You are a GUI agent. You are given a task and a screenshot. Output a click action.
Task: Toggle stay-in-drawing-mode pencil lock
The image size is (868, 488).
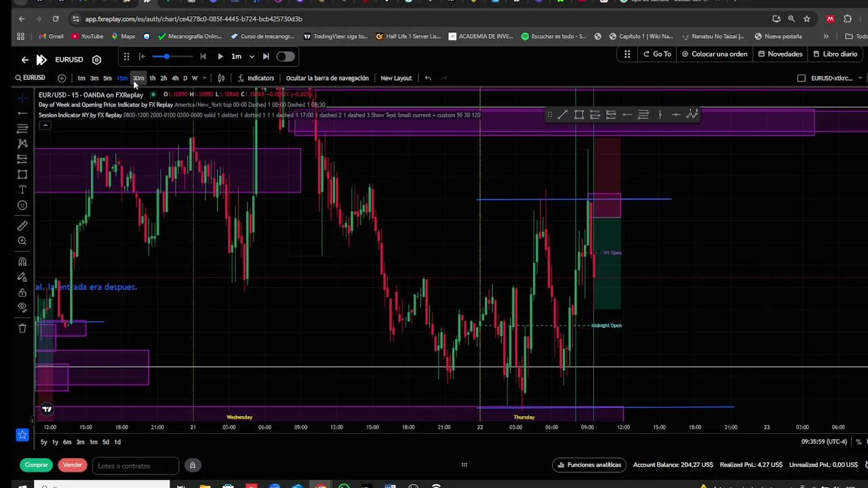click(22, 277)
